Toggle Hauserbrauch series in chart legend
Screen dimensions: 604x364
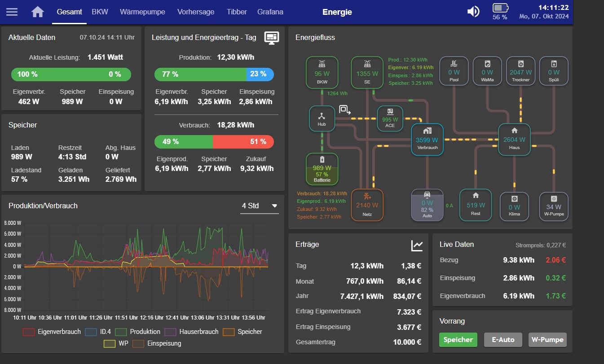[x=191, y=332]
